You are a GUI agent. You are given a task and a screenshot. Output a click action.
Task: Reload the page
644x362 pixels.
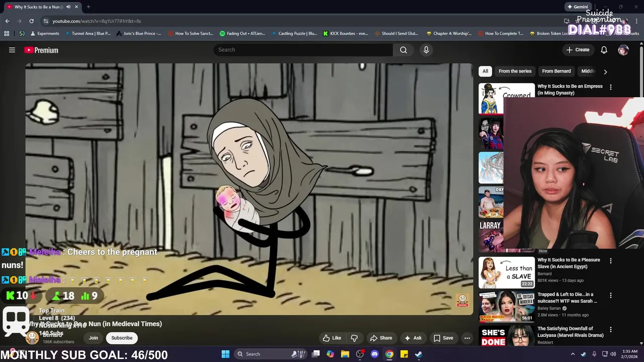click(x=31, y=21)
